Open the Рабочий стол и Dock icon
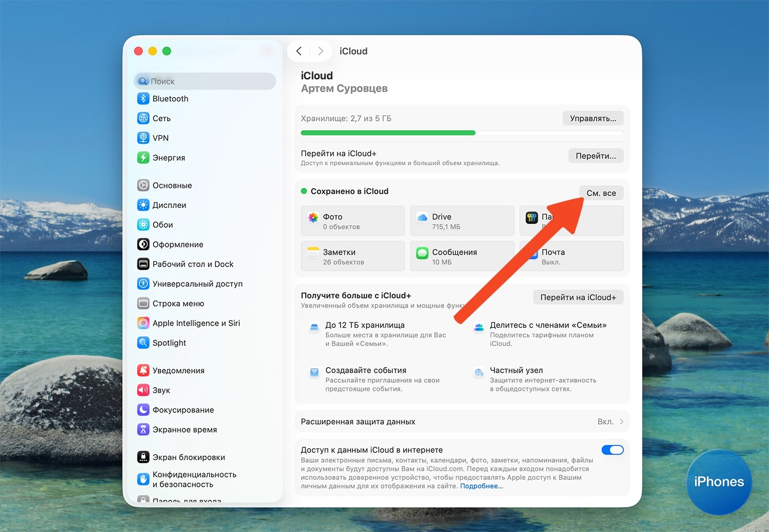 coord(143,264)
